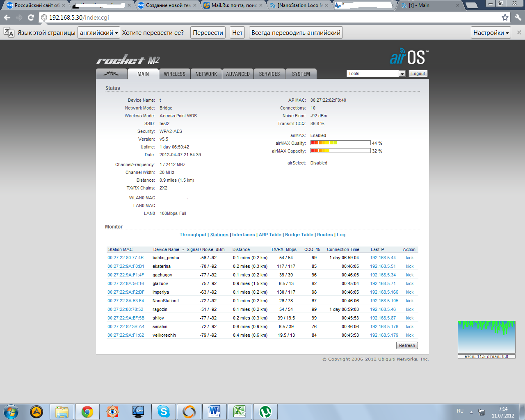The image size is (525, 420).
Task: Click the browser forward arrow
Action: tap(19, 18)
